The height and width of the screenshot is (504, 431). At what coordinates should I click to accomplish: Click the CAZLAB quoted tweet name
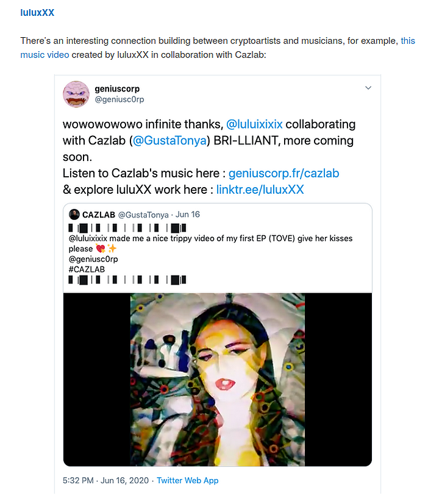coord(99,215)
